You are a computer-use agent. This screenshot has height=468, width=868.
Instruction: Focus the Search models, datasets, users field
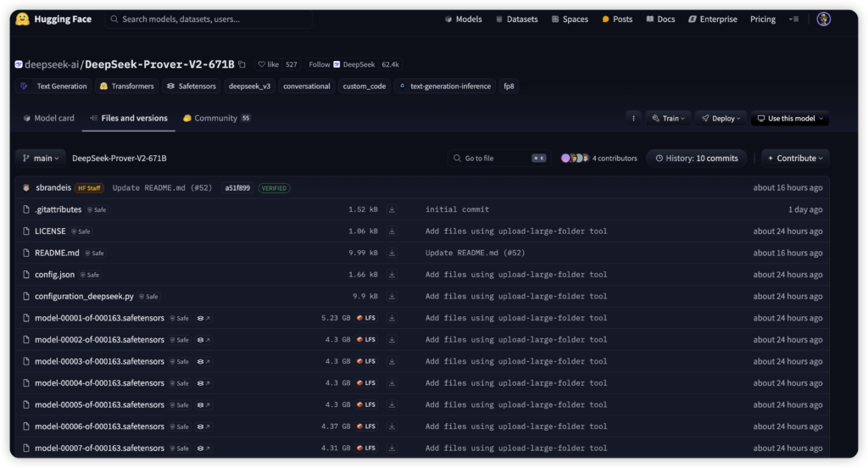pyautogui.click(x=209, y=19)
